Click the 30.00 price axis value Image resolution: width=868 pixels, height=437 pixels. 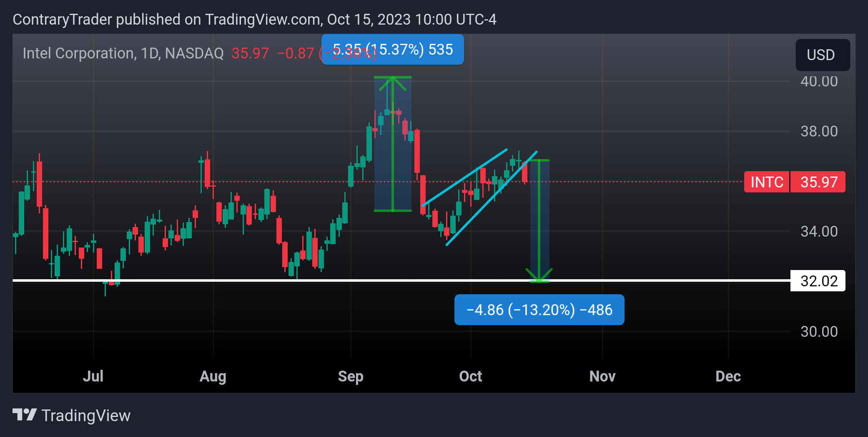tap(819, 332)
